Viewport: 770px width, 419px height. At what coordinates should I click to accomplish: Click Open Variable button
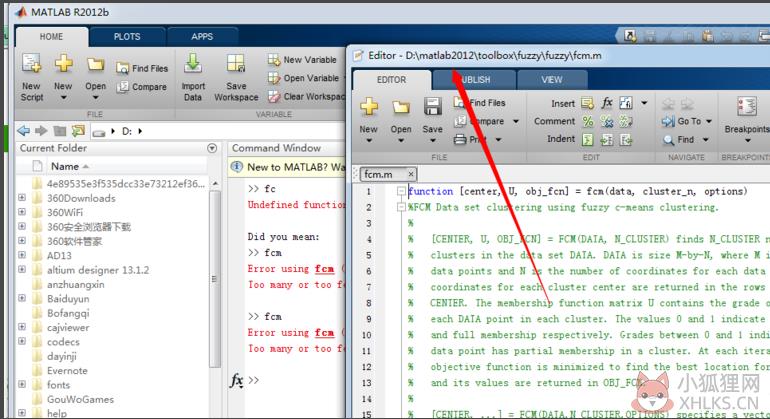(303, 78)
